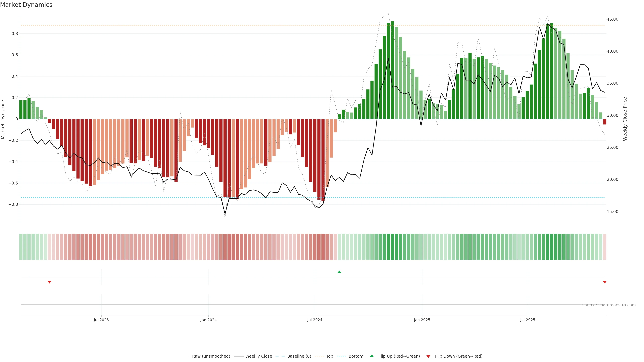Click the green Flip Up triangle marker
Screen dimensions: 644x362
[339, 272]
